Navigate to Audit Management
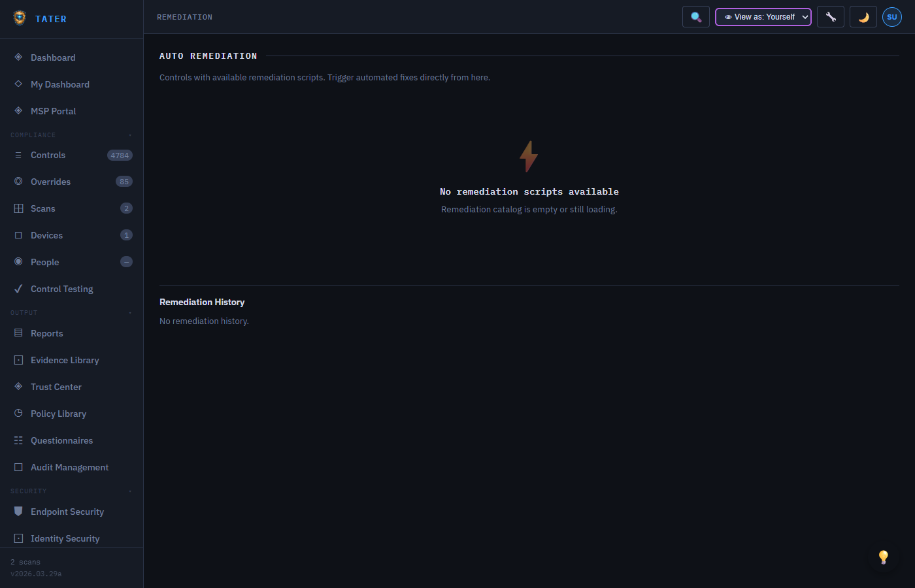 pos(69,467)
